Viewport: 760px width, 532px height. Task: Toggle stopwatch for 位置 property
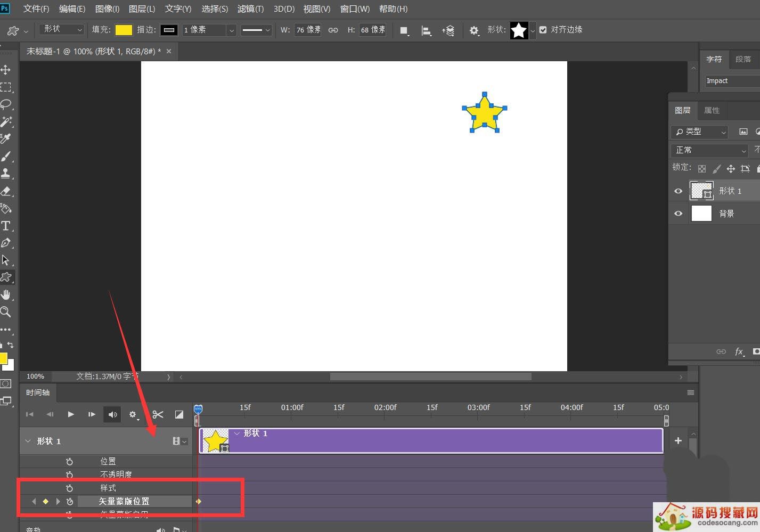[x=69, y=461]
